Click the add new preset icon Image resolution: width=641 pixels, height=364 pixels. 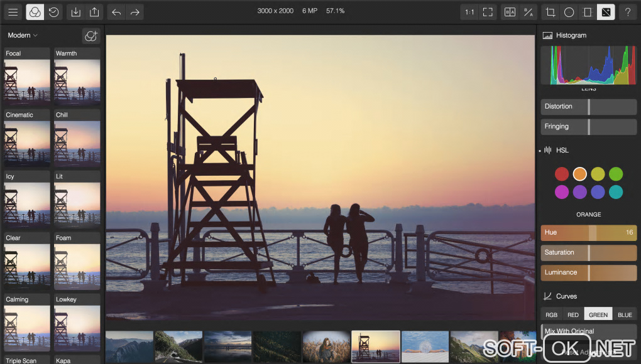click(x=90, y=36)
